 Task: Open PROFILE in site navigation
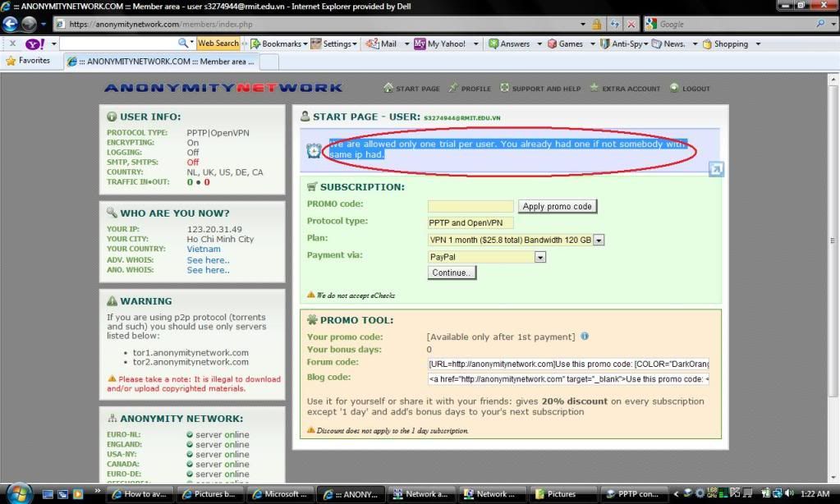(470, 89)
